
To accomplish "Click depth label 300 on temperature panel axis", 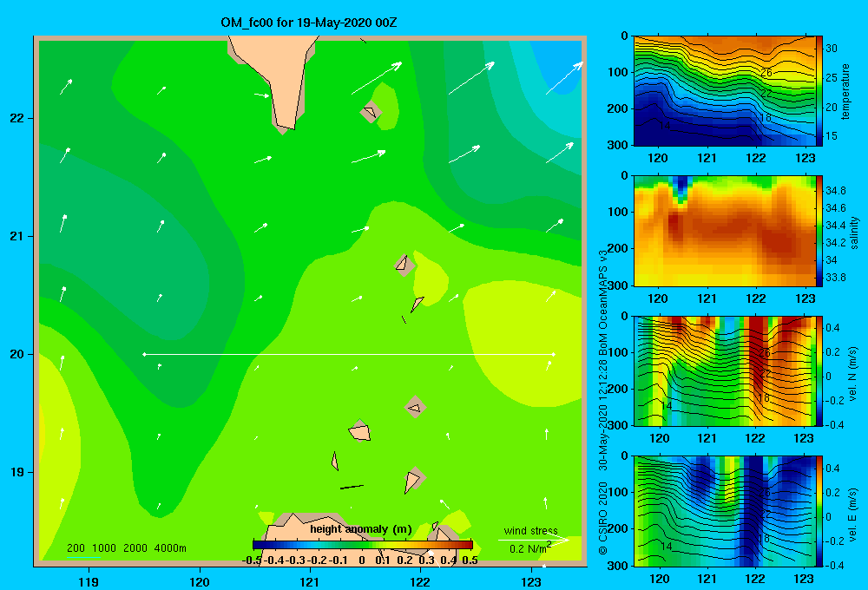I will [x=618, y=145].
